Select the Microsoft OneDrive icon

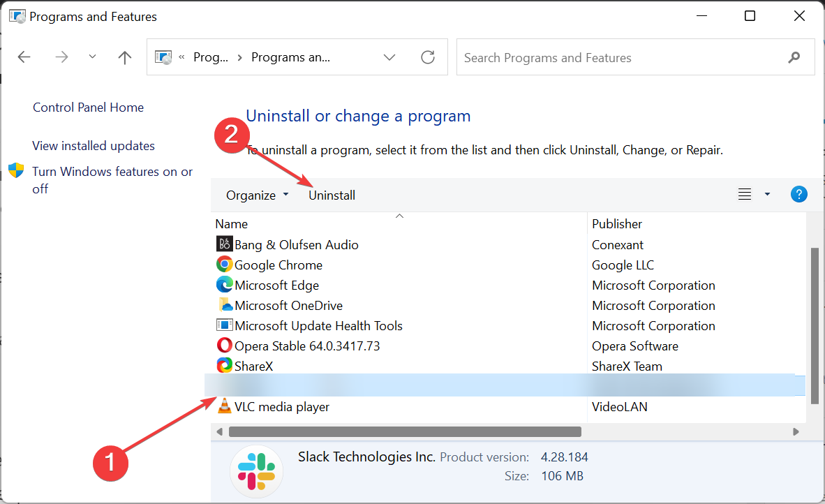(x=225, y=304)
